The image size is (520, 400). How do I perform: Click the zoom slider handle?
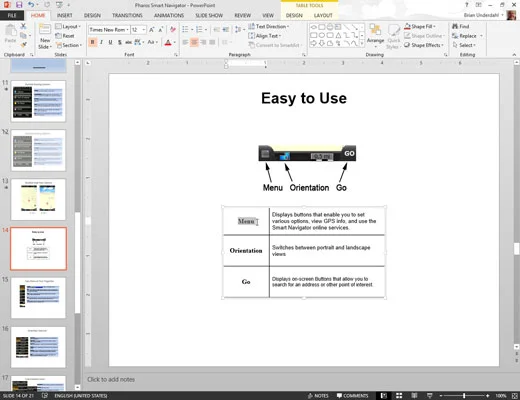464,396
